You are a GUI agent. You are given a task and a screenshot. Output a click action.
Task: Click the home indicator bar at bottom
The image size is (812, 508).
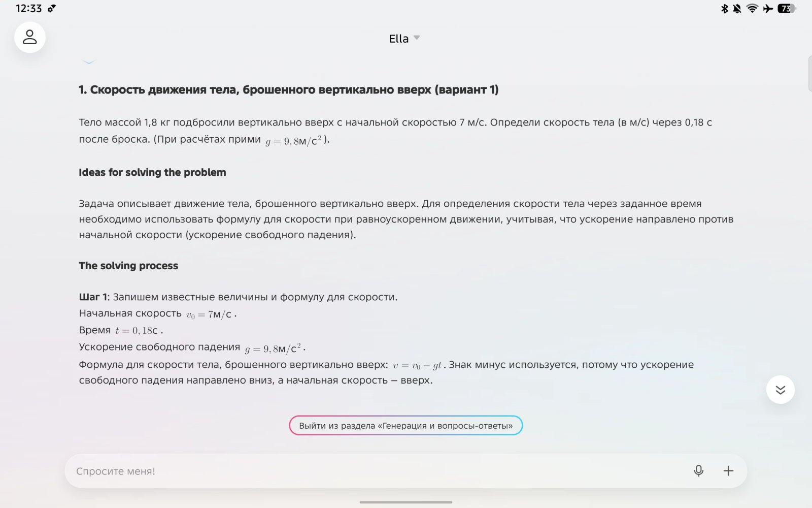coord(406,502)
